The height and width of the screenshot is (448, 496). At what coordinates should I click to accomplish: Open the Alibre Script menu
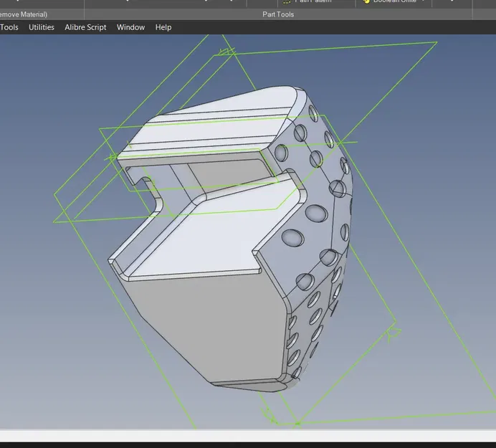(85, 27)
